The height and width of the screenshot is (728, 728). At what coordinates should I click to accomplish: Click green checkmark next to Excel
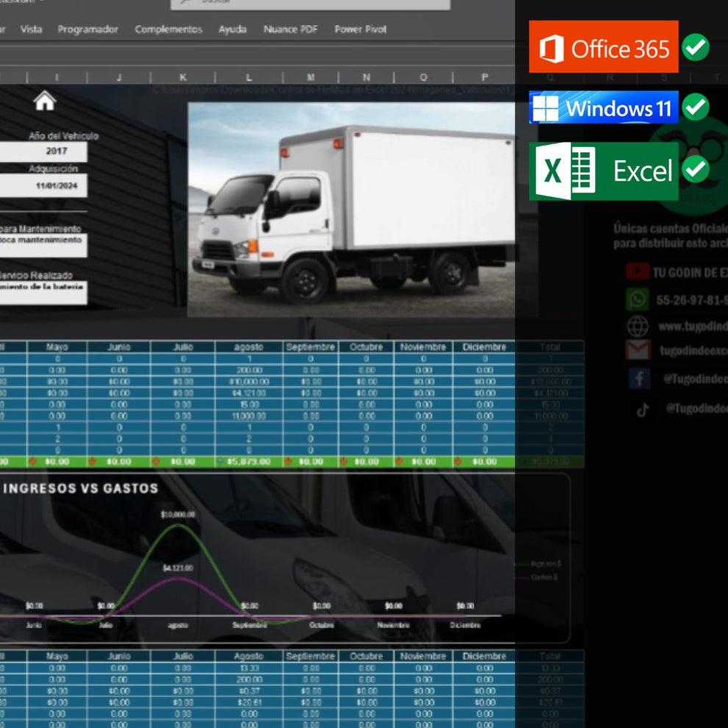tap(695, 171)
